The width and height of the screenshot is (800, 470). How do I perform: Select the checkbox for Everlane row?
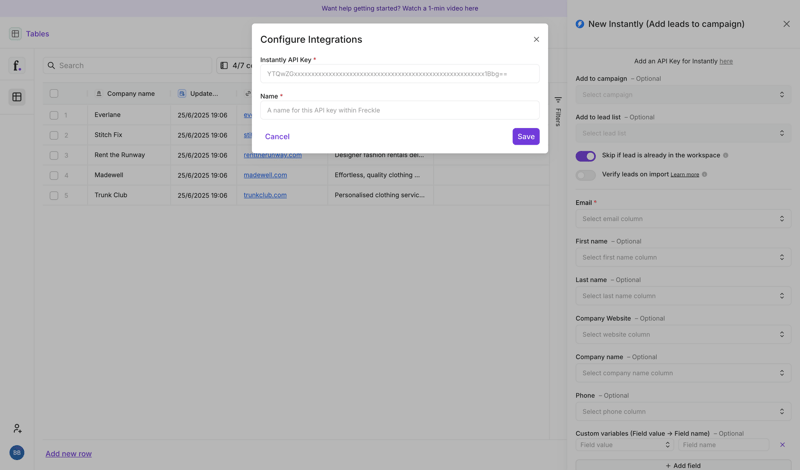pyautogui.click(x=54, y=115)
